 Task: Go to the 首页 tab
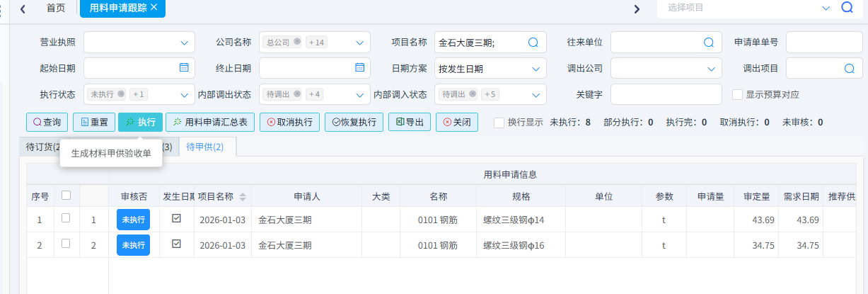[56, 8]
